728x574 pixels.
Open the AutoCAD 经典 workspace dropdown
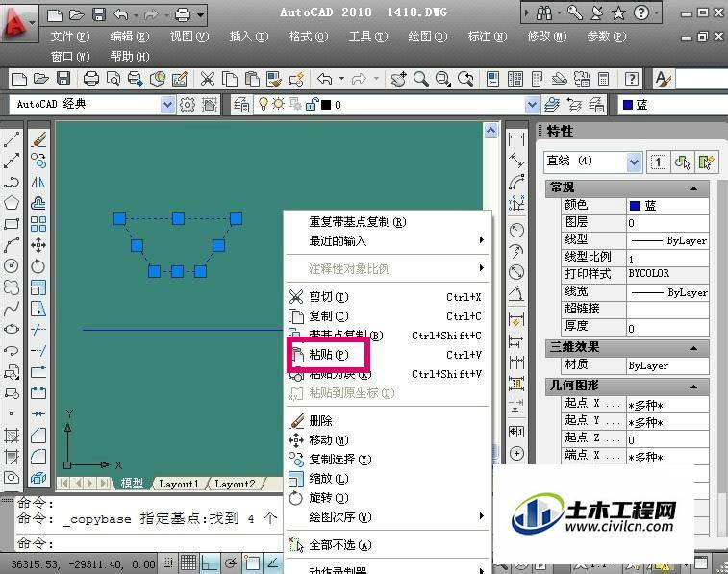click(167, 105)
